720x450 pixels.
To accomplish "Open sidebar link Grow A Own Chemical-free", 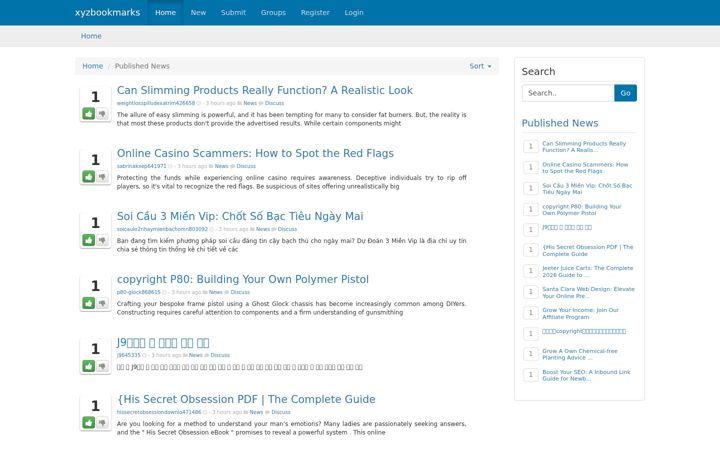I will (x=579, y=354).
